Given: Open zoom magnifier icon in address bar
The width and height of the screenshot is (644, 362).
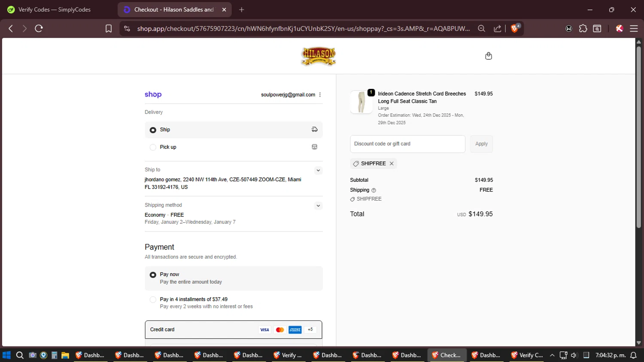Looking at the screenshot, I should (481, 28).
